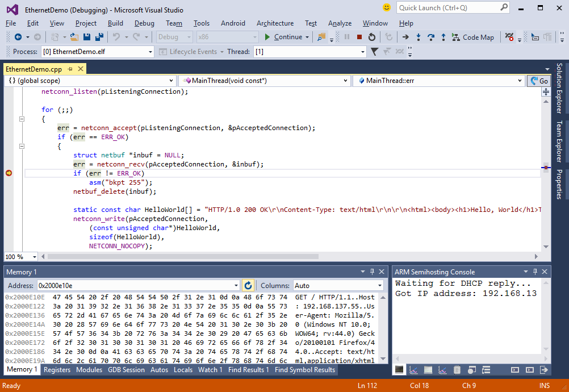Image resolution: width=569 pixels, height=392 pixels.
Task: Click the Go button in navigation bar
Action: (x=539, y=81)
